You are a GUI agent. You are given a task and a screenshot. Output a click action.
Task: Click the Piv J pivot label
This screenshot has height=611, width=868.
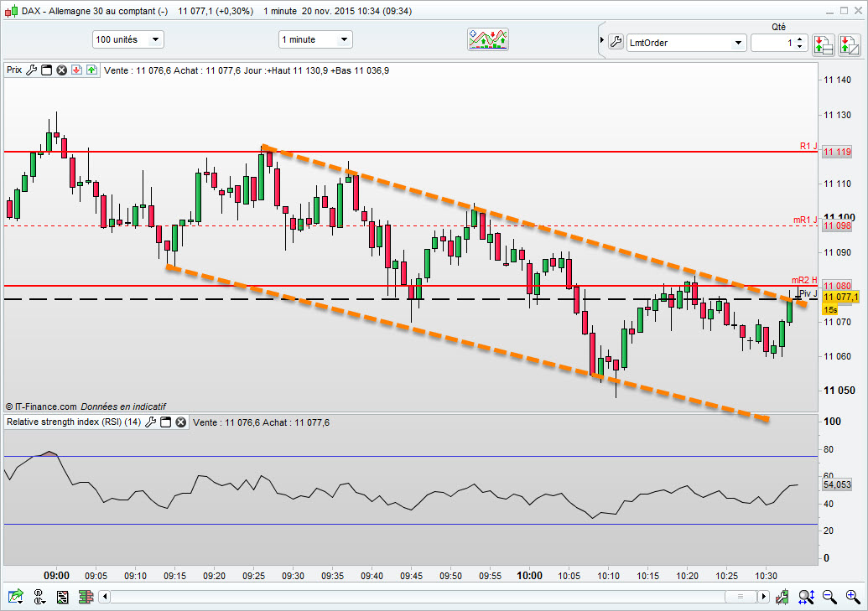pos(808,293)
